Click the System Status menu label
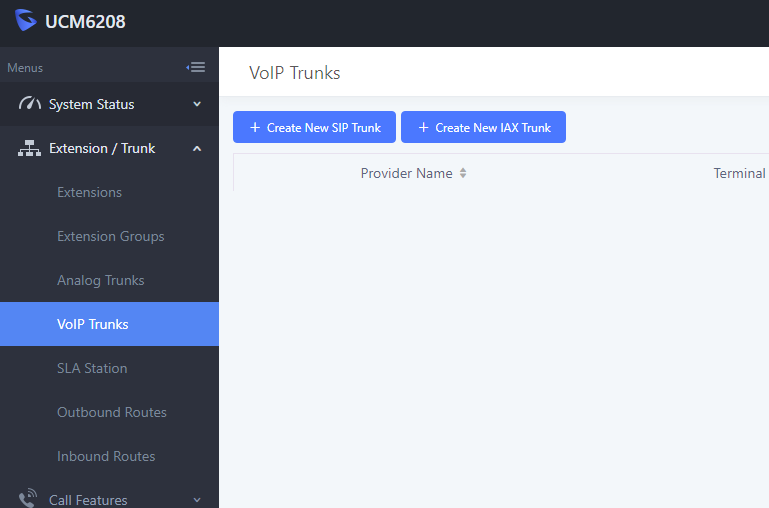The width and height of the screenshot is (769, 508). click(x=92, y=104)
